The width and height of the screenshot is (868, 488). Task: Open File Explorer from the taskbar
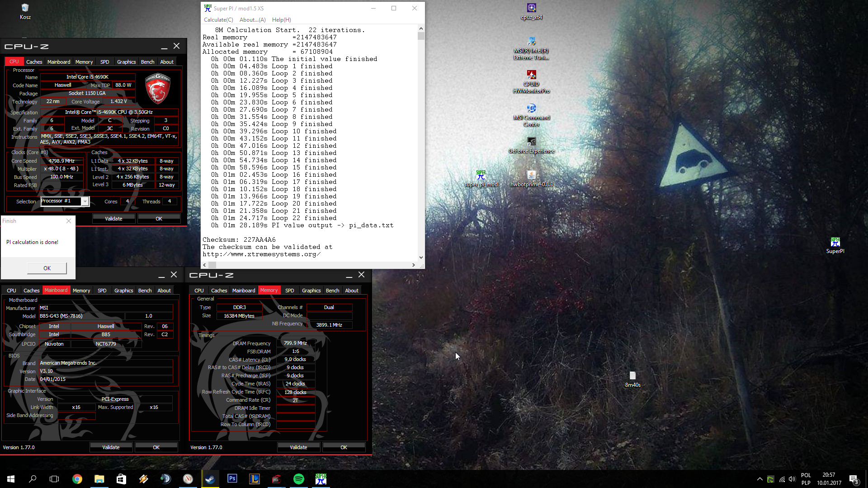(99, 479)
